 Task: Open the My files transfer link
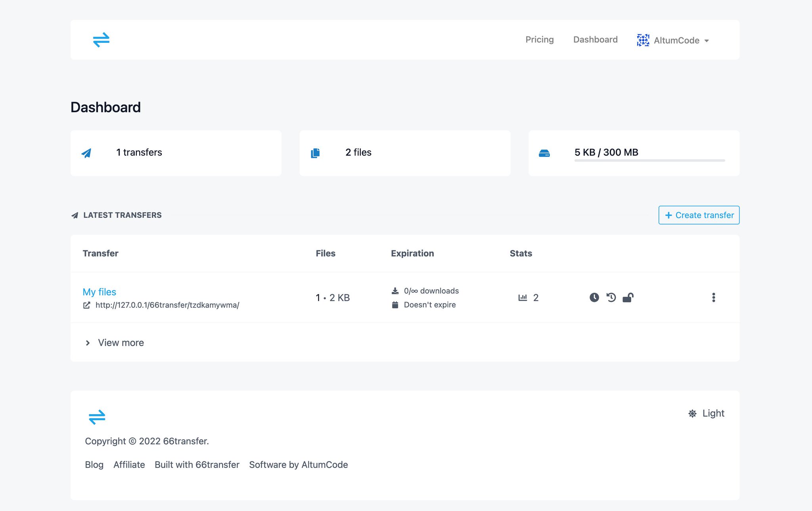pos(99,292)
